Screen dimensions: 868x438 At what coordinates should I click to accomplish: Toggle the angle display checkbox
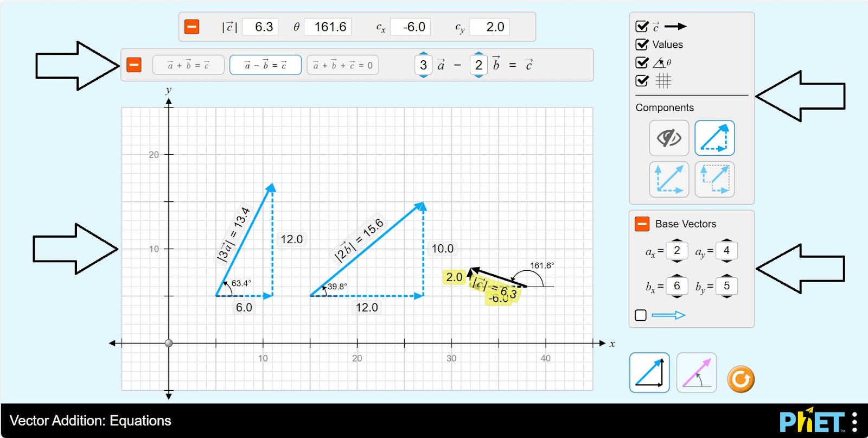(642, 62)
